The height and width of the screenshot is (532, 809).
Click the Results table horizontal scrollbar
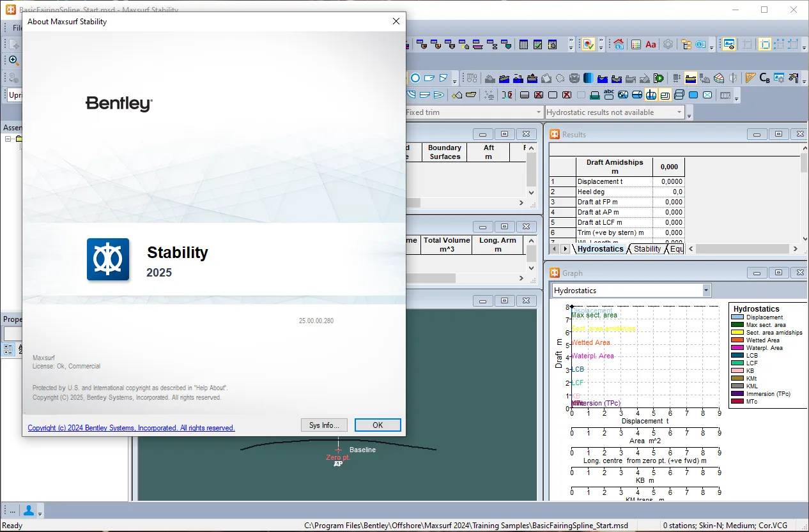pos(744,248)
